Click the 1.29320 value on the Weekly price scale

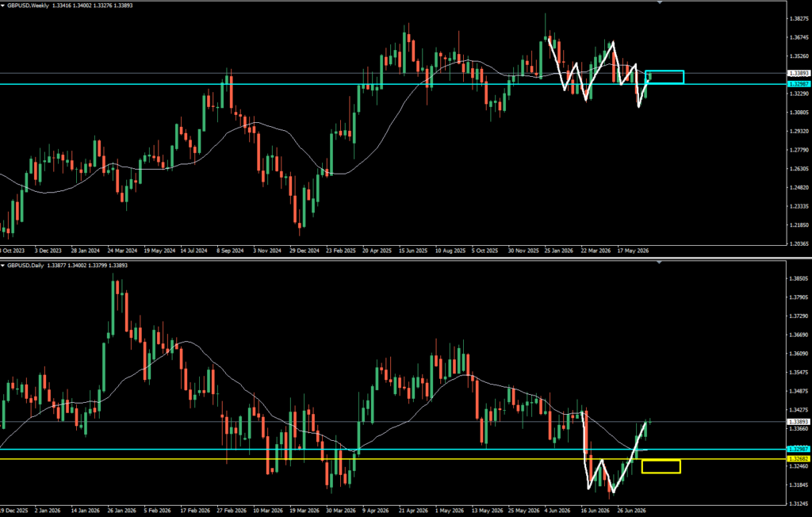coord(799,131)
